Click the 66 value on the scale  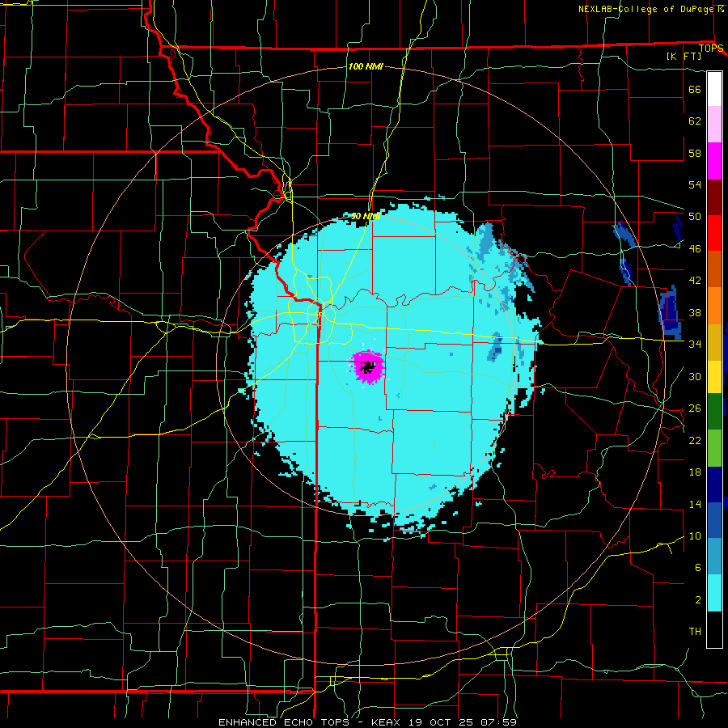695,89
